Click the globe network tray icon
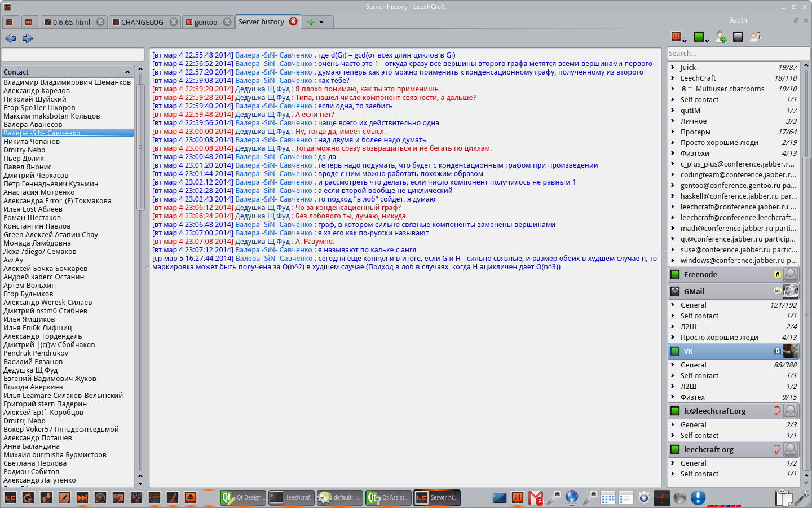This screenshot has width=812, height=508. pos(572,497)
